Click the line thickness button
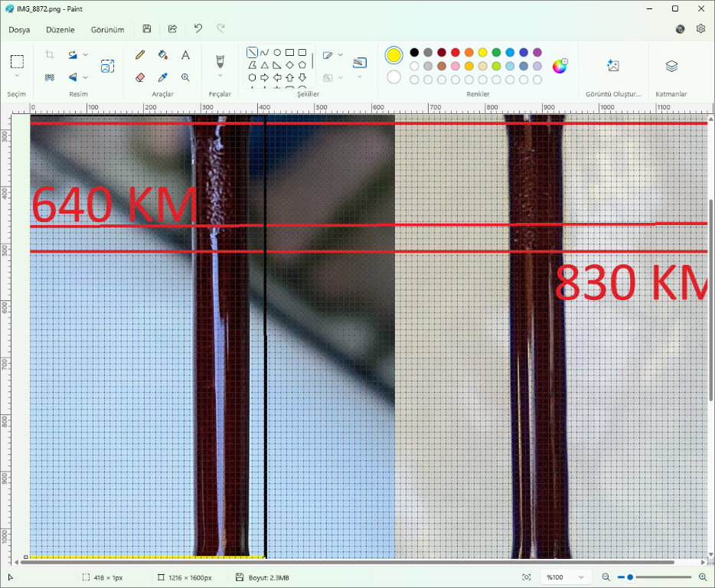The image size is (715, 588). click(360, 63)
